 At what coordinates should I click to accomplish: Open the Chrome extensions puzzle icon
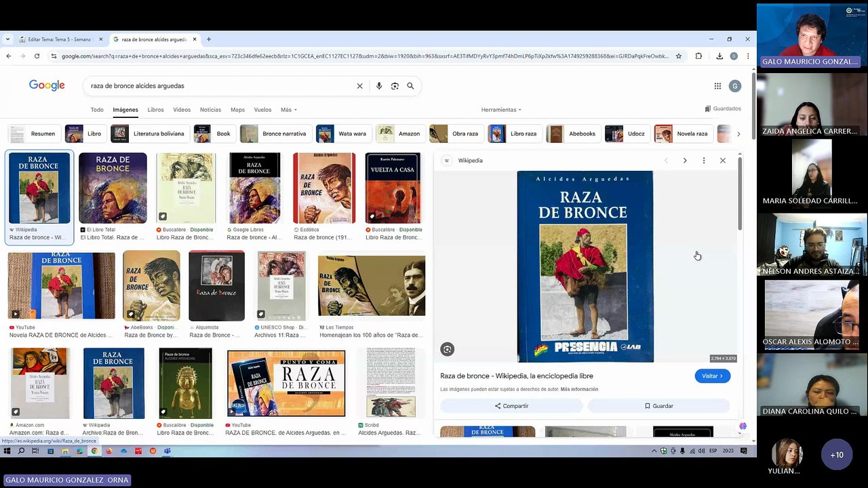(x=698, y=56)
